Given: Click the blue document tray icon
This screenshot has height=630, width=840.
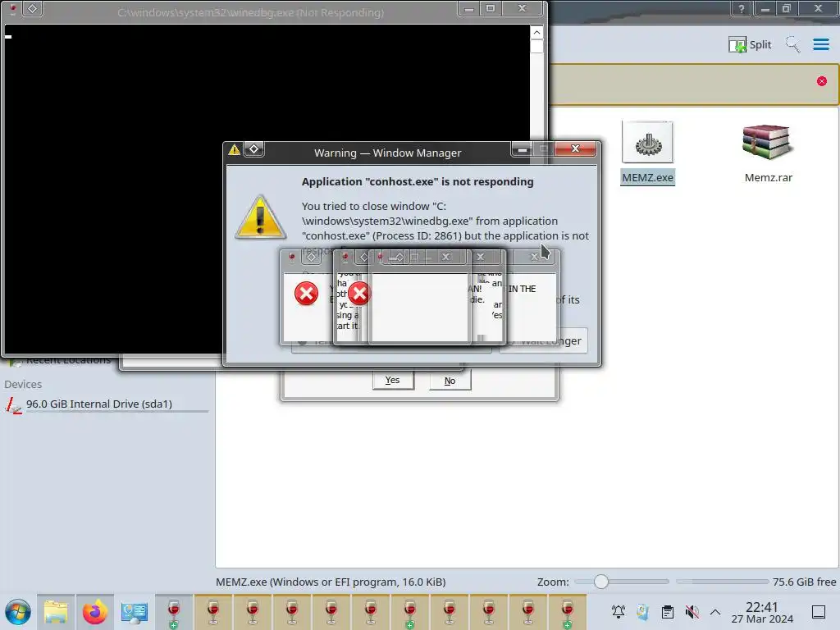Looking at the screenshot, I should [x=643, y=612].
